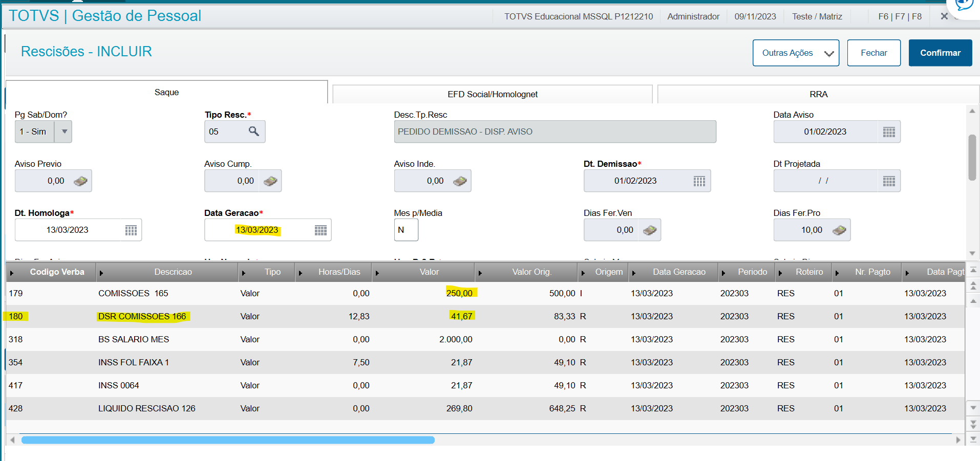Select the DSR COMISSOES 166 row description

pos(142,316)
